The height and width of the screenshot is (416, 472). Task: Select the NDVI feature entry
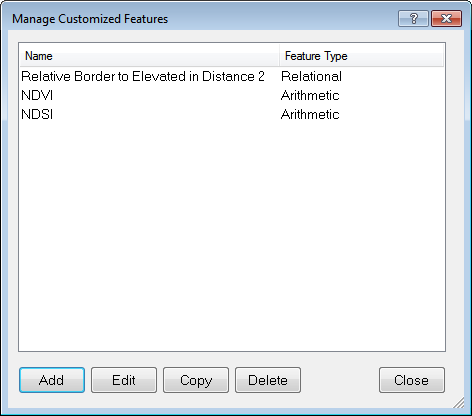tap(37, 96)
